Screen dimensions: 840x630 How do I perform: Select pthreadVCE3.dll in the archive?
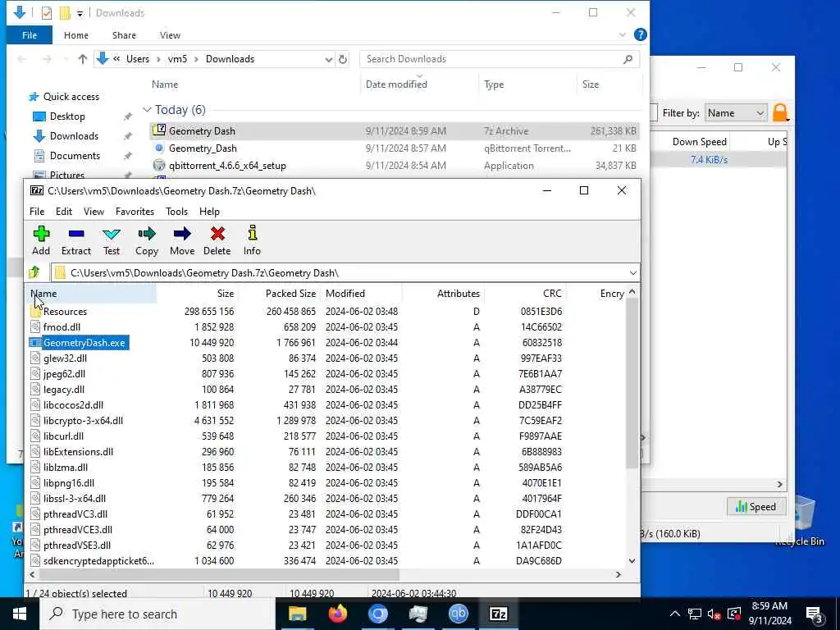tap(78, 530)
